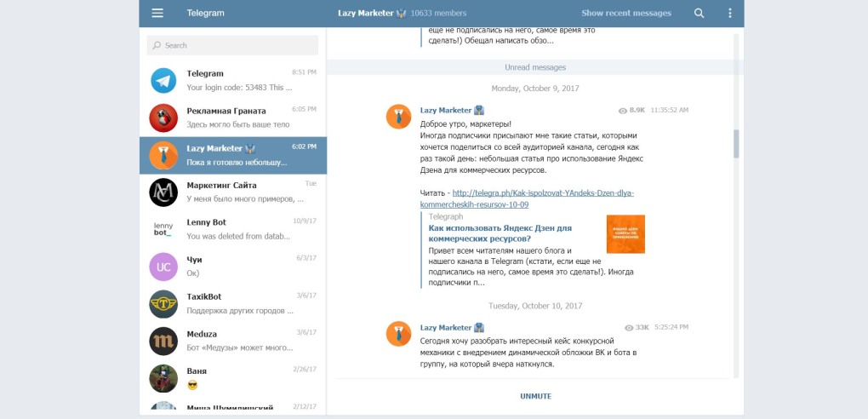Select Lazy Marketer chat avatar in sidebar
868x419 pixels.
(x=163, y=155)
